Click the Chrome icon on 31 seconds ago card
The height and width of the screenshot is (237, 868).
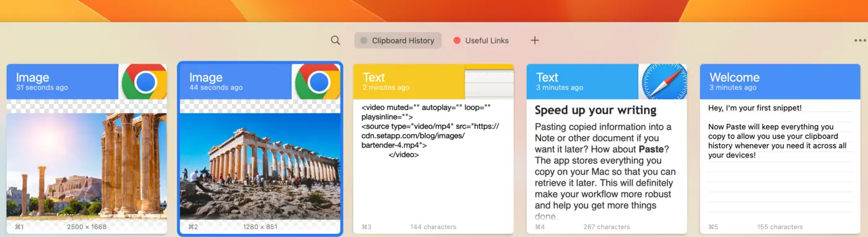pyautogui.click(x=145, y=82)
